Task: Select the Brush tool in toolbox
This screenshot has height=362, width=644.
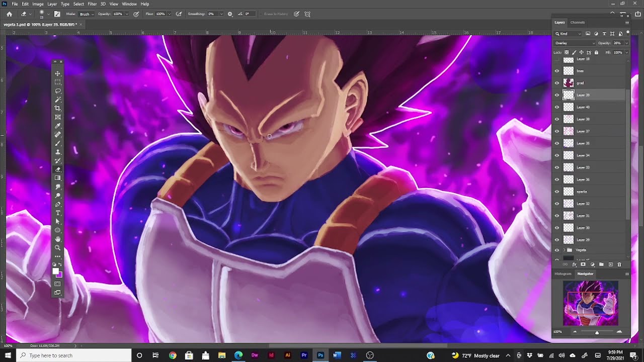Action: click(x=57, y=143)
